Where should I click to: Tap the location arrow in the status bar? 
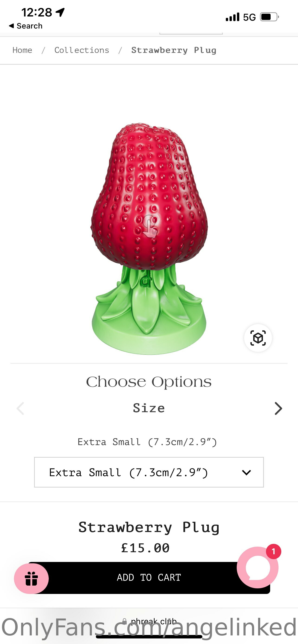coord(60,12)
